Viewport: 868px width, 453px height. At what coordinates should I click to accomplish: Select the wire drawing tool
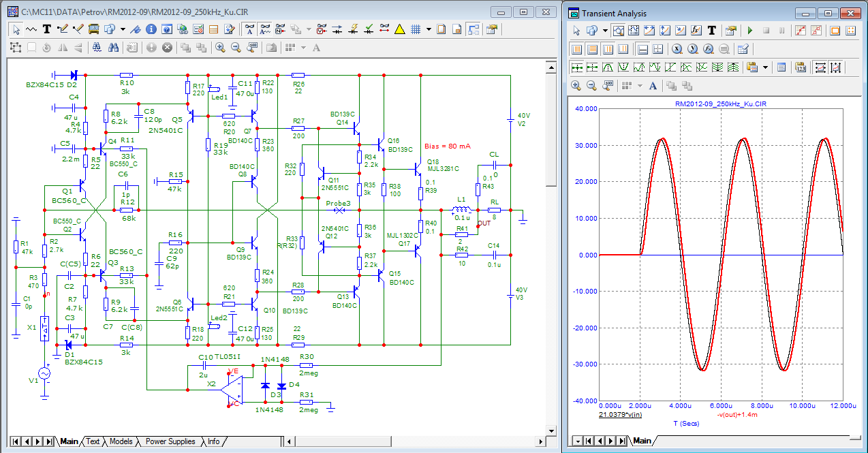coord(63,29)
